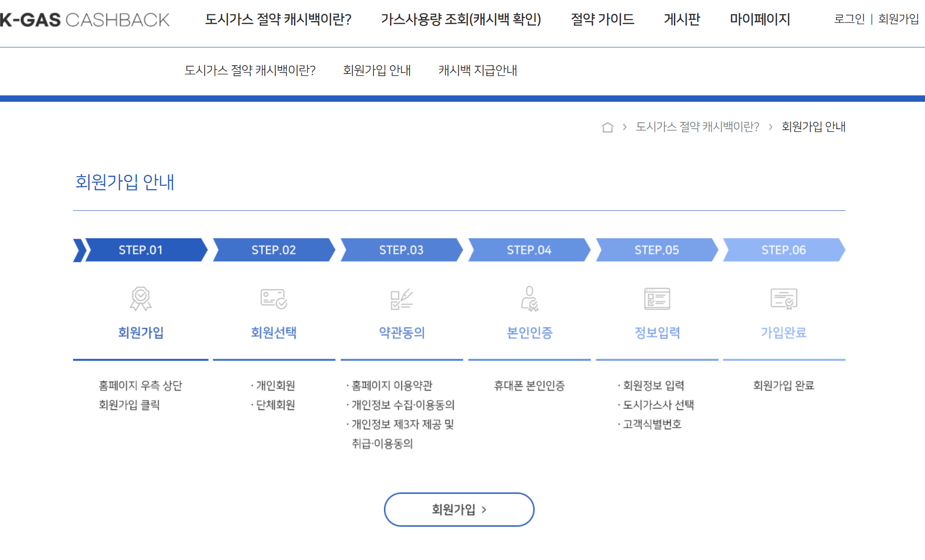Click the 약관동의 pen checklist icon
The height and width of the screenshot is (560, 925).
[x=401, y=299]
